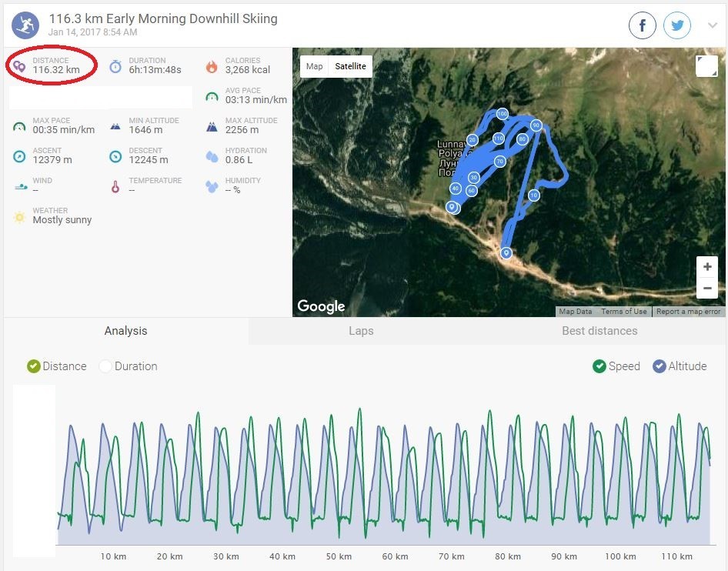
Task: Share the workout on Twitter
Action: point(677,26)
